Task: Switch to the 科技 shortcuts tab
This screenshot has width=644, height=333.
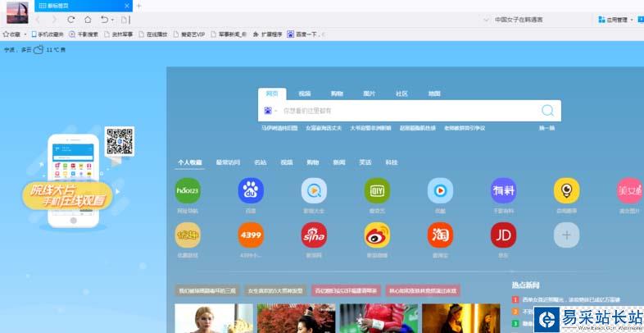Action: pyautogui.click(x=392, y=162)
